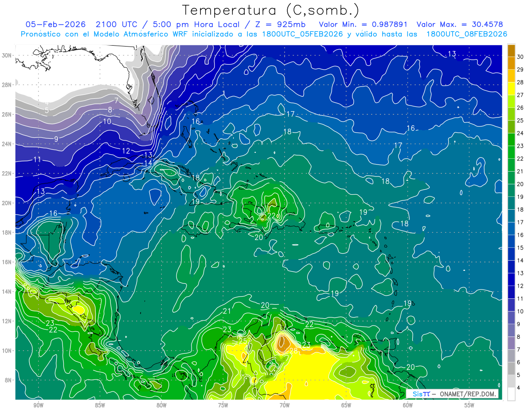Image resolution: width=532 pixels, height=411 pixels.
Task: Click the "Temperatura (C,somb.)" chart title
Action: click(x=270, y=10)
